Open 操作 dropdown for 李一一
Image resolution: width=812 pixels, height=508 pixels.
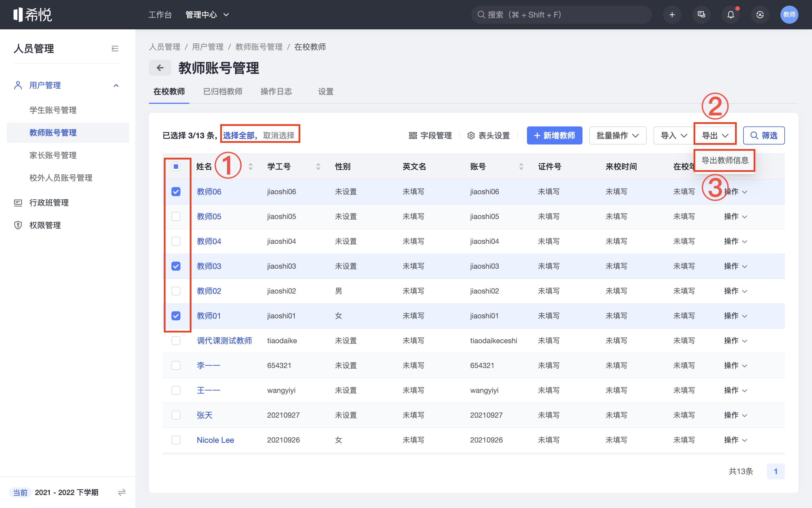pos(736,365)
